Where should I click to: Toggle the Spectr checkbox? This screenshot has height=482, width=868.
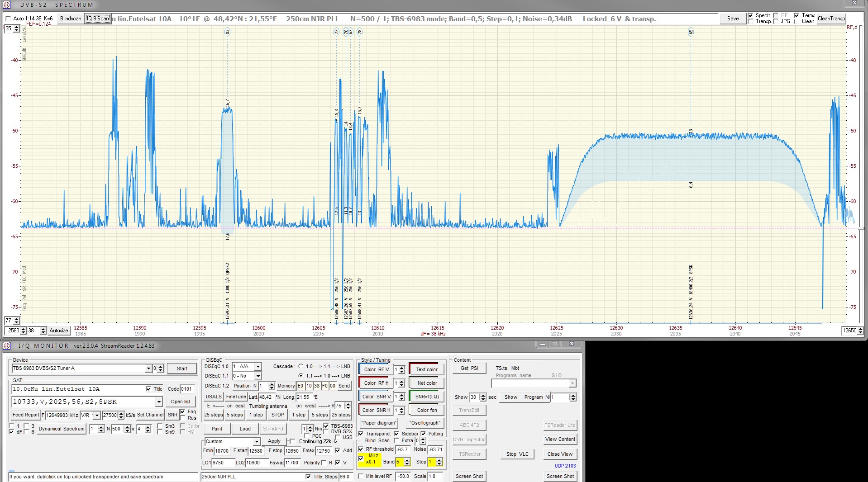pyautogui.click(x=751, y=15)
